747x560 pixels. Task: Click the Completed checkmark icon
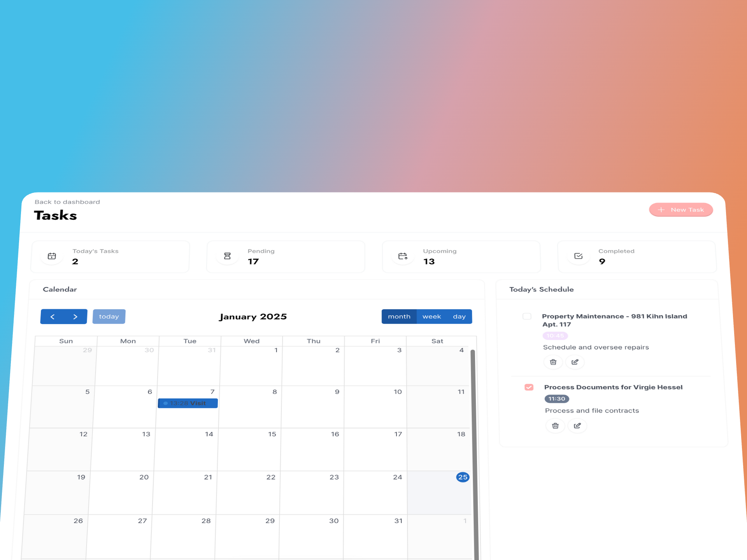578,256
